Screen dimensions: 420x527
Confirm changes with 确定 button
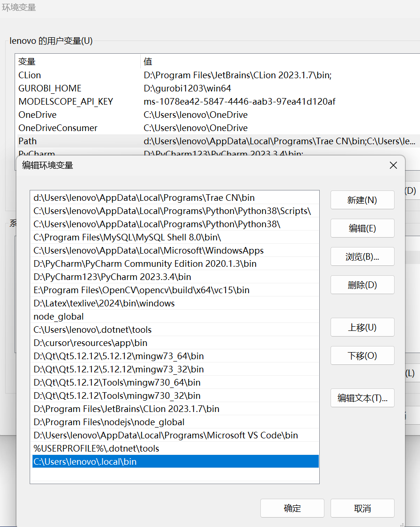292,508
